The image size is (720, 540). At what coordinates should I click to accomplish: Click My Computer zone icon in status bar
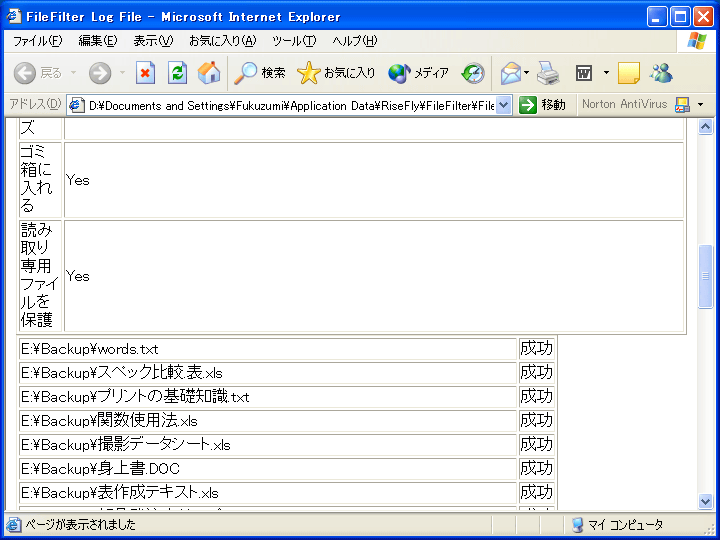578,524
